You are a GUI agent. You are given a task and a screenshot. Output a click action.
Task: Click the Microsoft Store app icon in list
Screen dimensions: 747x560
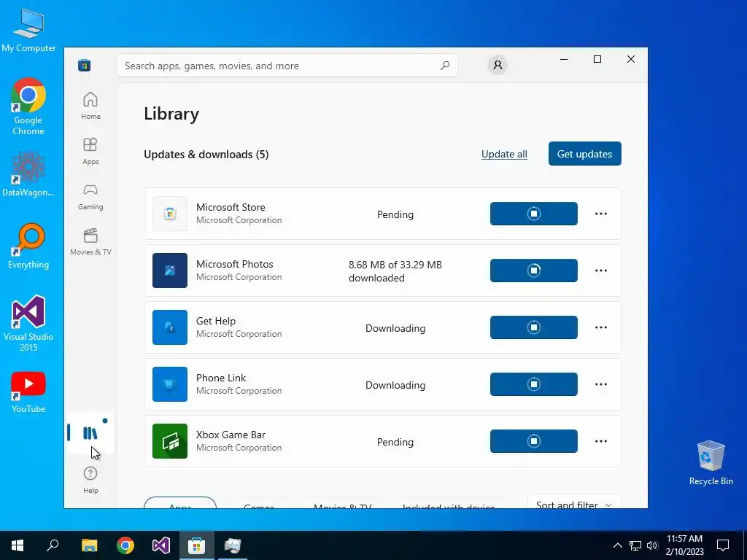[x=169, y=214]
